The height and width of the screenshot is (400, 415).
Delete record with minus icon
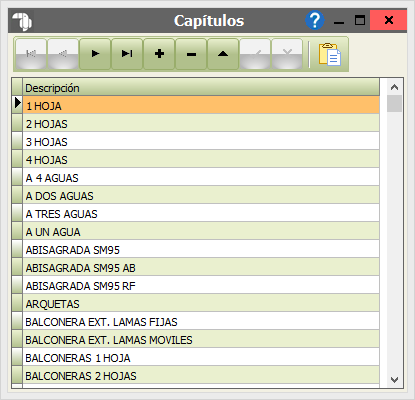click(x=191, y=54)
